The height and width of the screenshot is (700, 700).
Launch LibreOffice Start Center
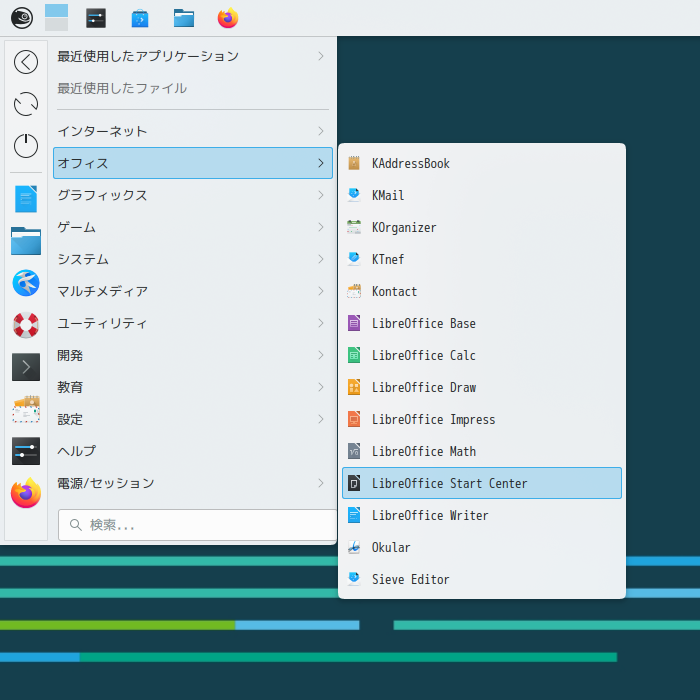click(482, 483)
